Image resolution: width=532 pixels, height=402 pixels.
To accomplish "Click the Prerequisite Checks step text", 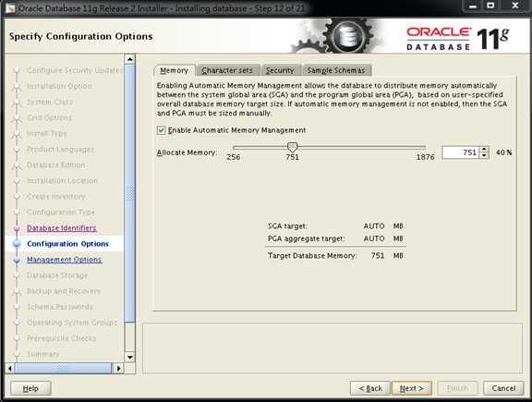I will 61,338.
